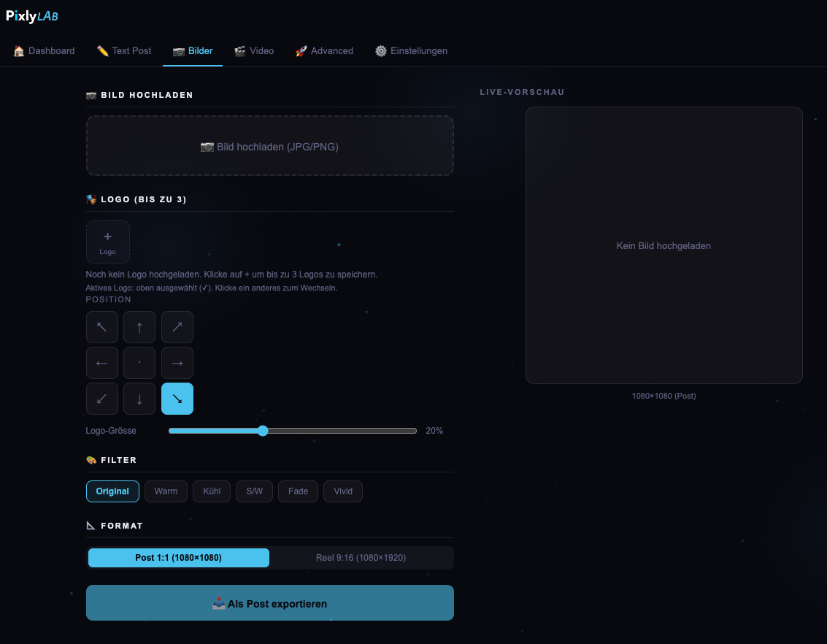Adjust the Logo-Grösse slider

point(293,431)
